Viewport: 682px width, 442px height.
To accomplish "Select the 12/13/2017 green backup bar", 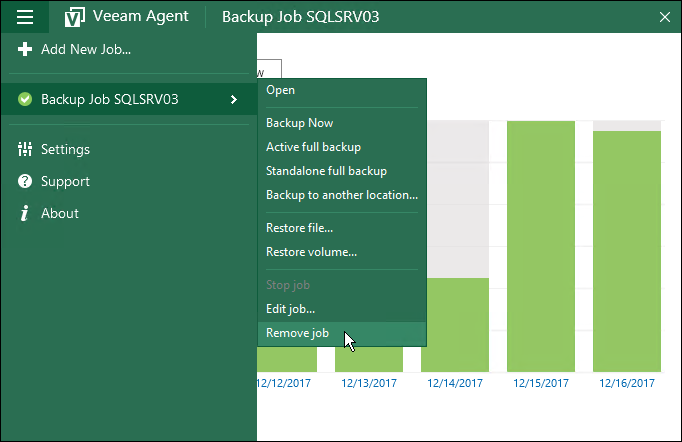I will 369,359.
